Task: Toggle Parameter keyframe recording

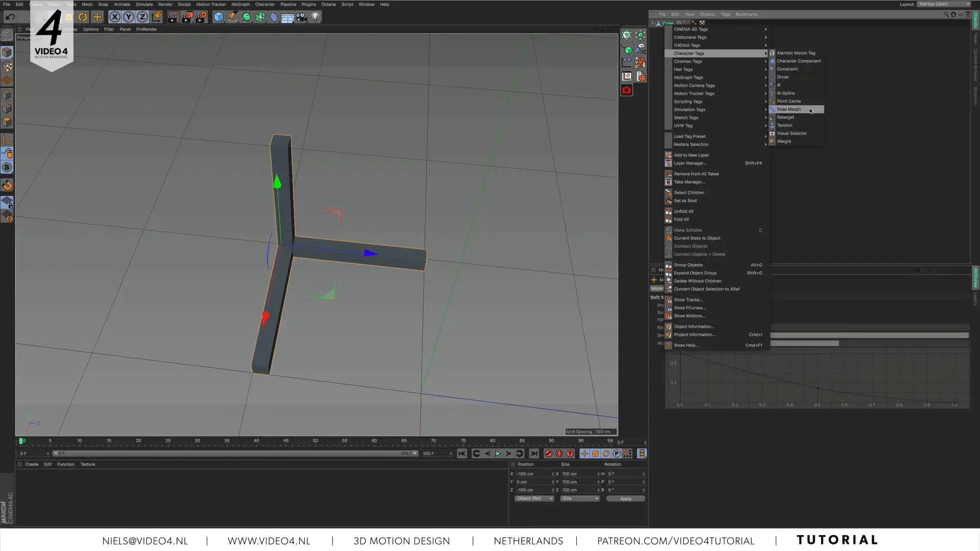Action: (x=617, y=454)
